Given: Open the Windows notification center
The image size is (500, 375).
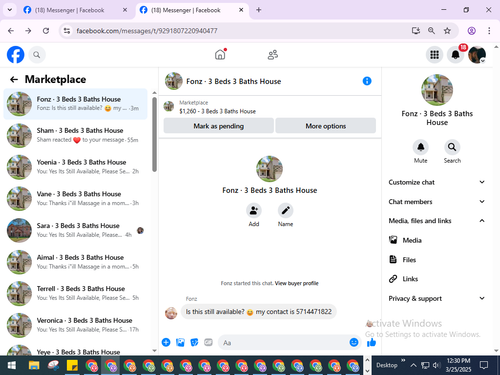Looking at the screenshot, I should tap(484, 365).
